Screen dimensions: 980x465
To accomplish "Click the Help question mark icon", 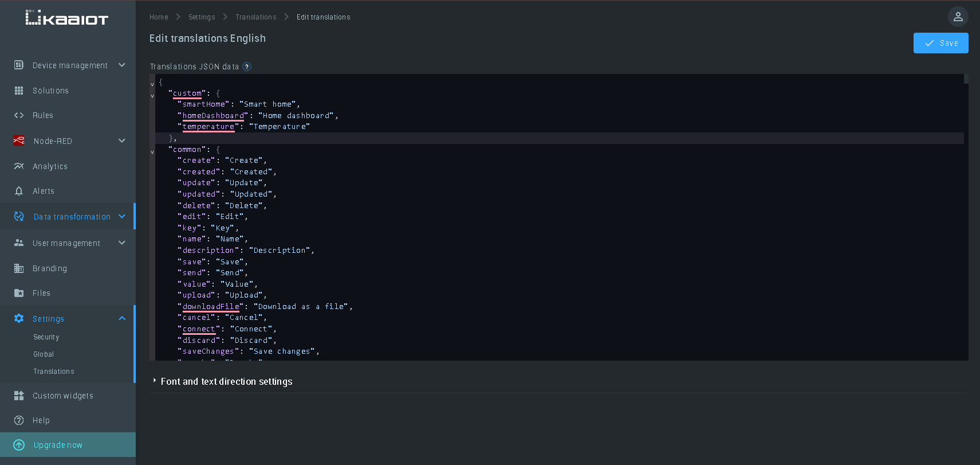I will [x=19, y=420].
